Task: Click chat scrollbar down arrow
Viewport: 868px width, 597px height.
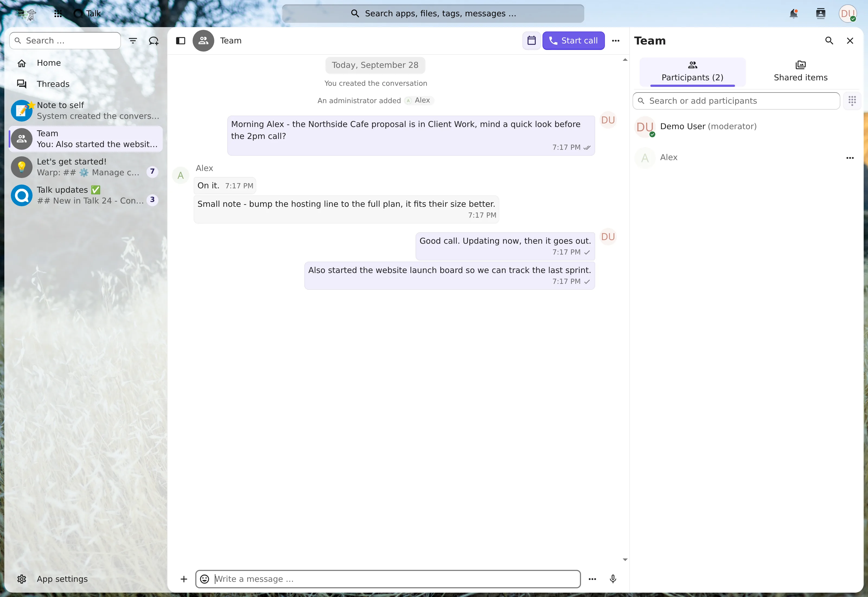Action: pyautogui.click(x=625, y=560)
